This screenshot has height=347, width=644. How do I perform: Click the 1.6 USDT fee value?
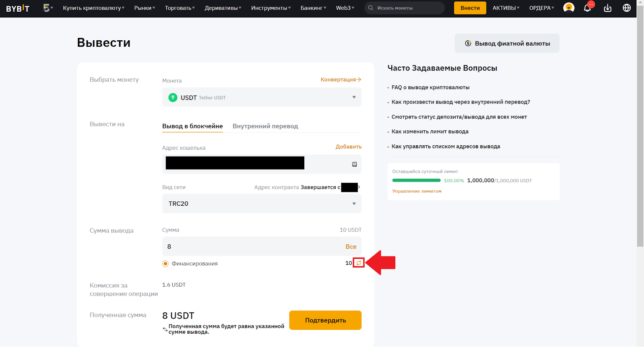[174, 285]
